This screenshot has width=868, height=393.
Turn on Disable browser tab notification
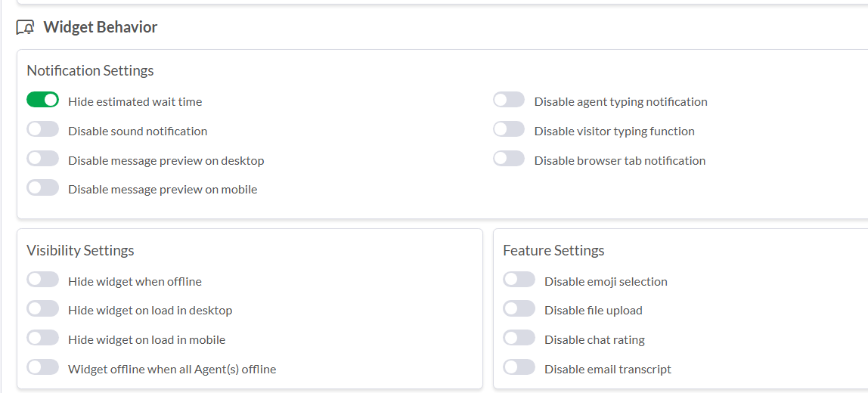click(509, 159)
